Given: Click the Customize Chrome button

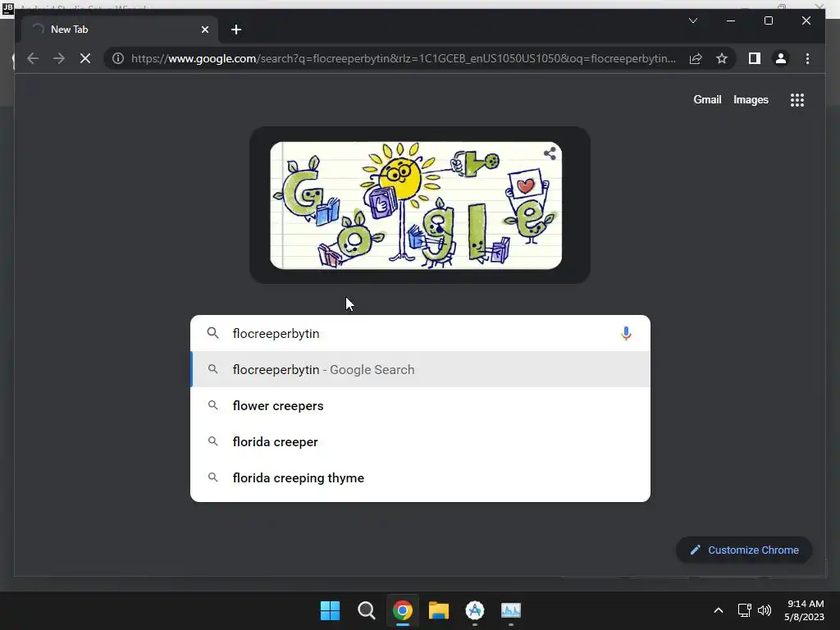Looking at the screenshot, I should point(744,550).
